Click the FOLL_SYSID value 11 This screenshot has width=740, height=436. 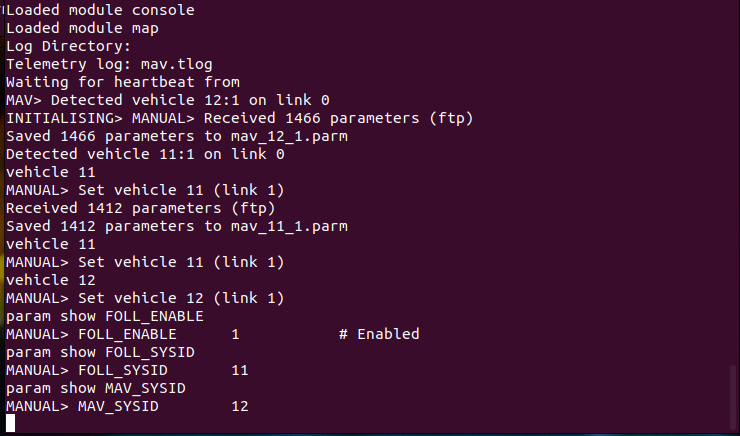point(239,370)
